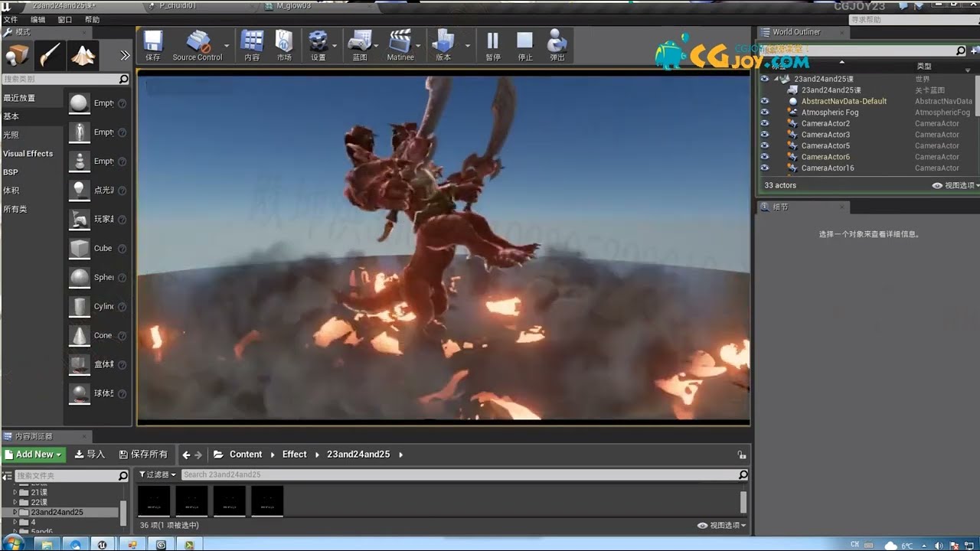Stop play with the 停止 button

pyautogui.click(x=525, y=46)
